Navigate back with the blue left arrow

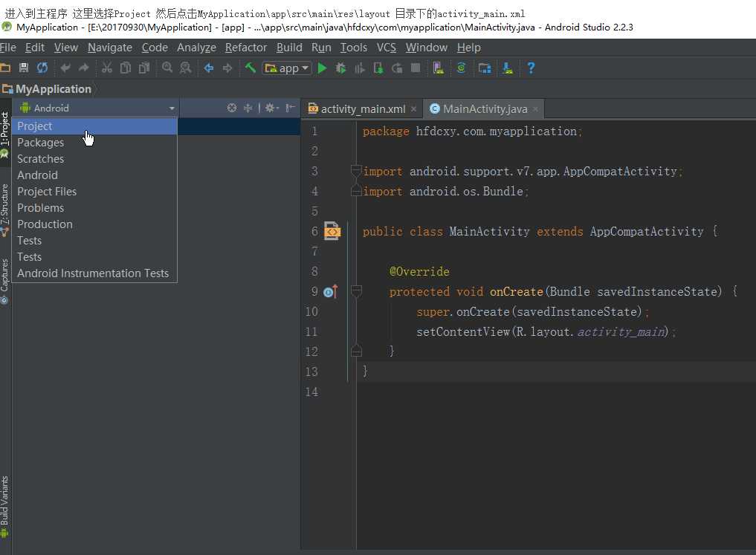[x=209, y=68]
